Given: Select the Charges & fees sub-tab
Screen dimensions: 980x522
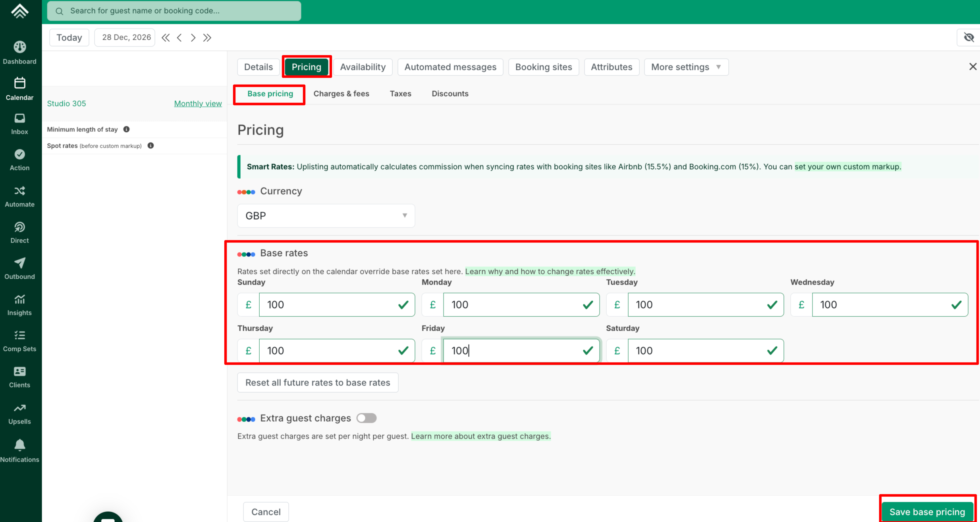Looking at the screenshot, I should pyautogui.click(x=341, y=94).
